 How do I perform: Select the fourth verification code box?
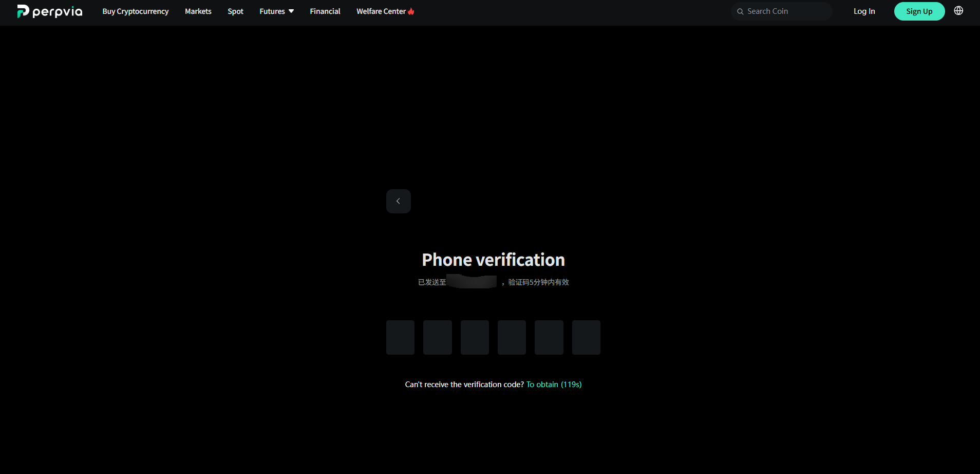click(x=512, y=337)
